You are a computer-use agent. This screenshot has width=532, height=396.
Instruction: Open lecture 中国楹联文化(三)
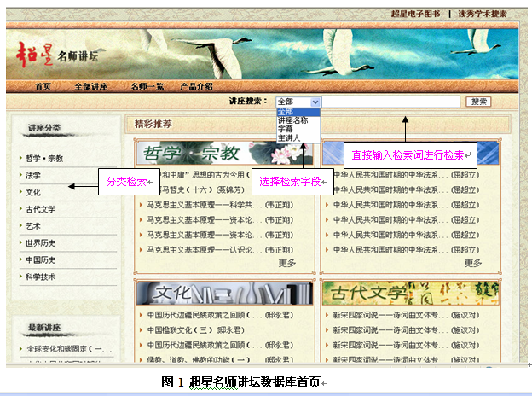coord(180,330)
